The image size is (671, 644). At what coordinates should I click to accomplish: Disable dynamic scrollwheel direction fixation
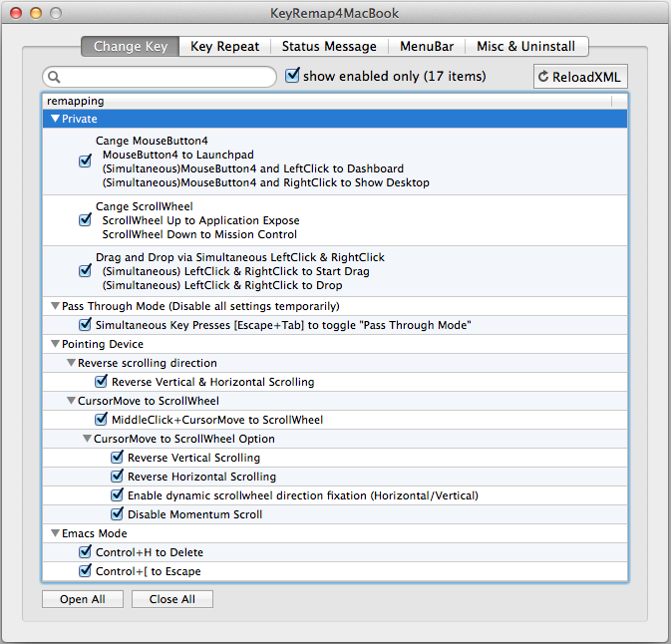(x=117, y=494)
